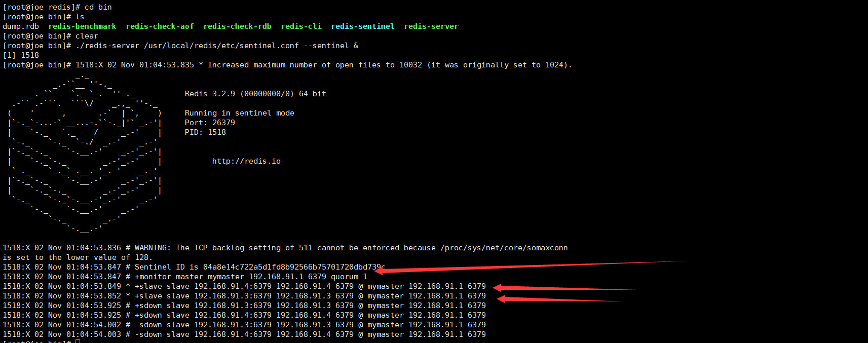This screenshot has height=343, width=868.
Task: Click '-sdown slave 192.168.91.3:6379' log line
Action: [x=244, y=325]
